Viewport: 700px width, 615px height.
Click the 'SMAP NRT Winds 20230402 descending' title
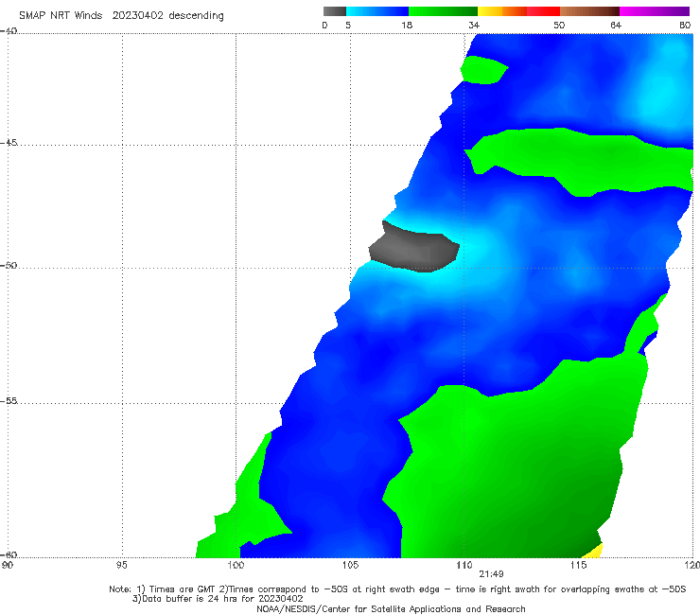[x=121, y=16]
